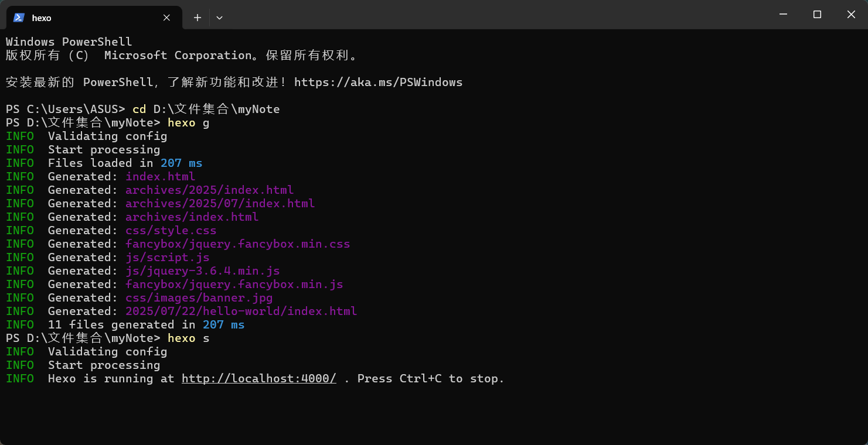Click the js/jquery-3.6.4.min.js file path
The height and width of the screenshot is (445, 868).
coord(202,271)
